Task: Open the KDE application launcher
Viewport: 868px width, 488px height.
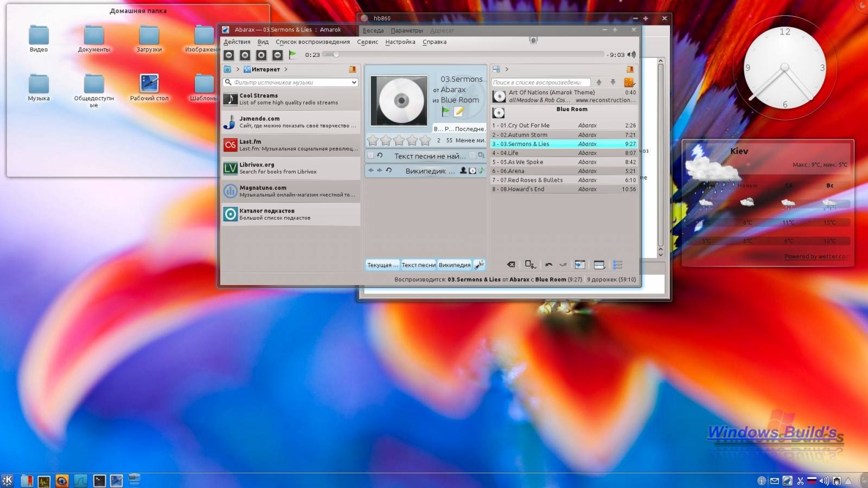Action: 8,480
